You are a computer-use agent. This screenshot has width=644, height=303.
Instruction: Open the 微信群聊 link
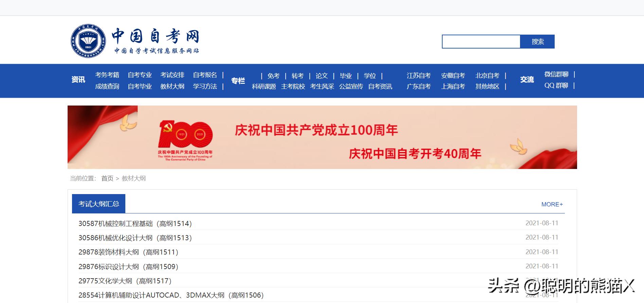pyautogui.click(x=556, y=74)
